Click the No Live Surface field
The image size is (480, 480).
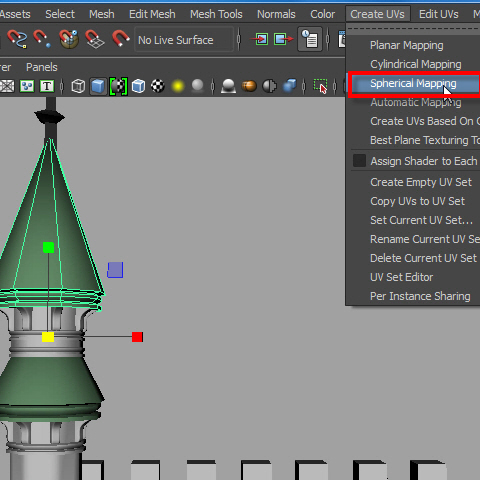(x=184, y=40)
